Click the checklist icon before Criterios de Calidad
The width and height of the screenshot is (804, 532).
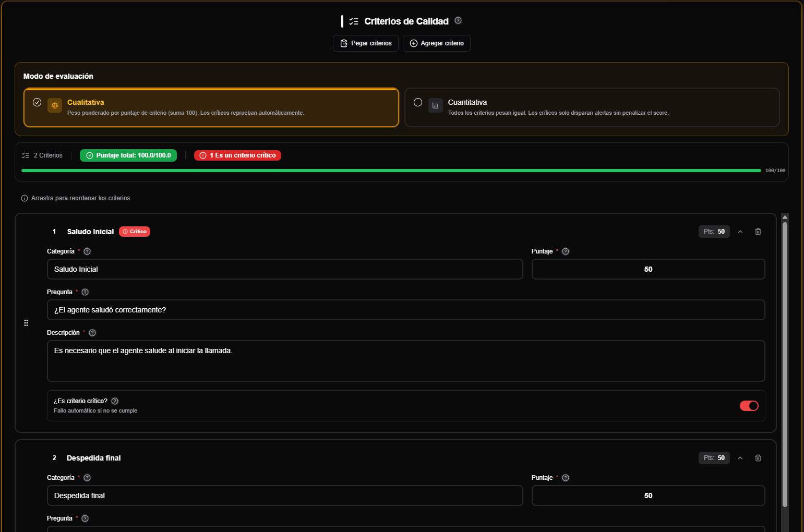354,21
